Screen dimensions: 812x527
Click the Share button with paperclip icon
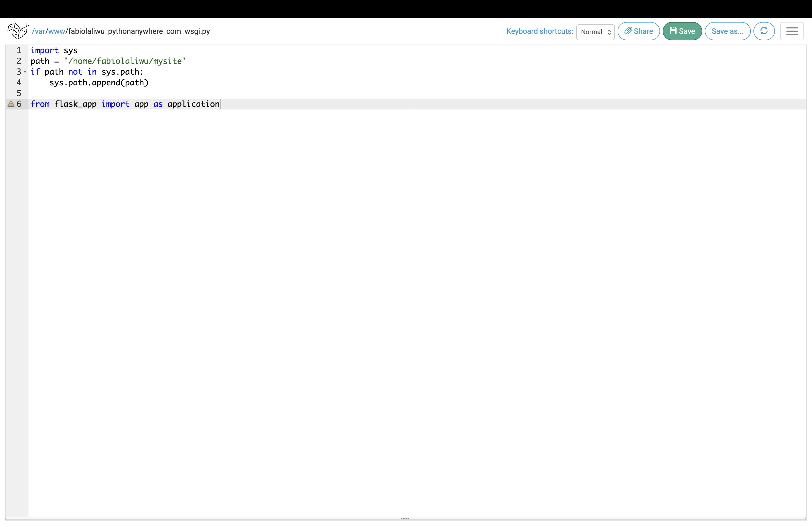638,31
